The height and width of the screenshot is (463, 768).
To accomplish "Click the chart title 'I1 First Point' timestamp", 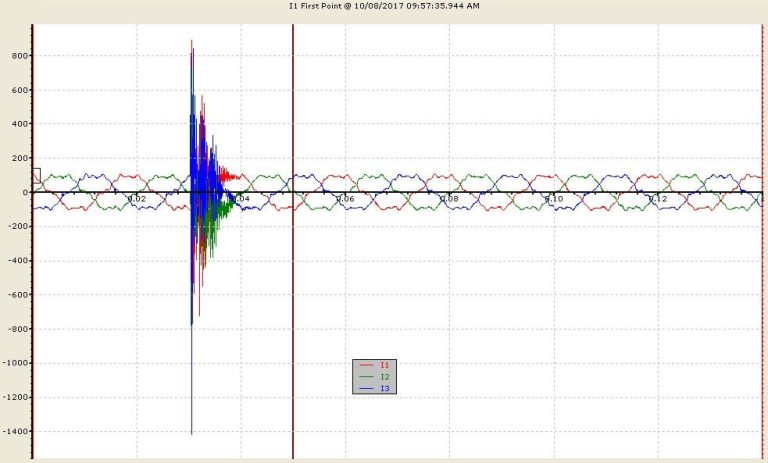I will (384, 6).
